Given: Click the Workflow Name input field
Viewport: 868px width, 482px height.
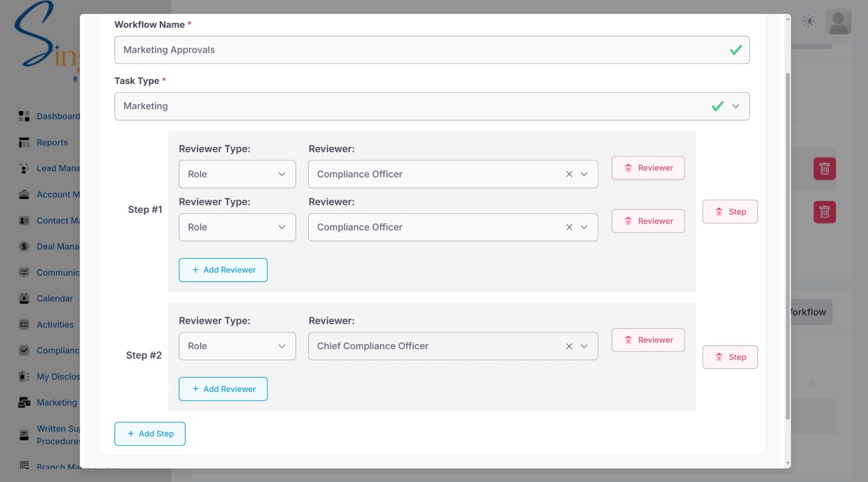Looking at the screenshot, I should tap(423, 50).
